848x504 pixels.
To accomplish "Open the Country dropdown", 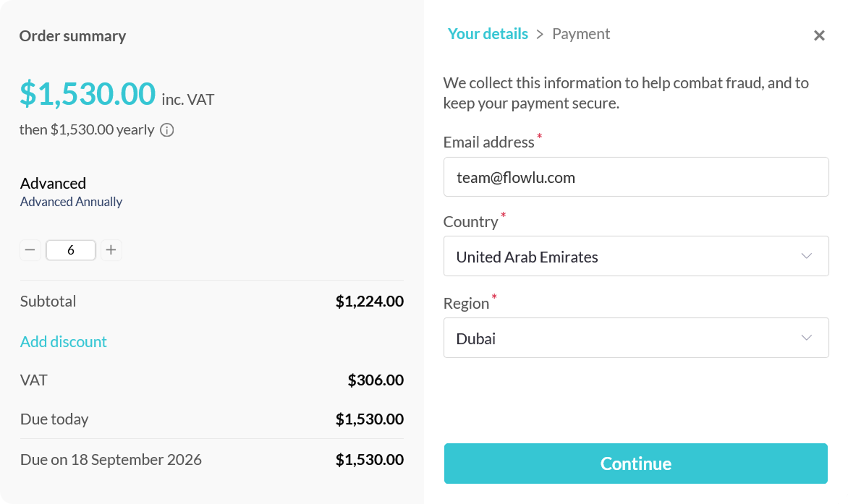I will [x=635, y=257].
